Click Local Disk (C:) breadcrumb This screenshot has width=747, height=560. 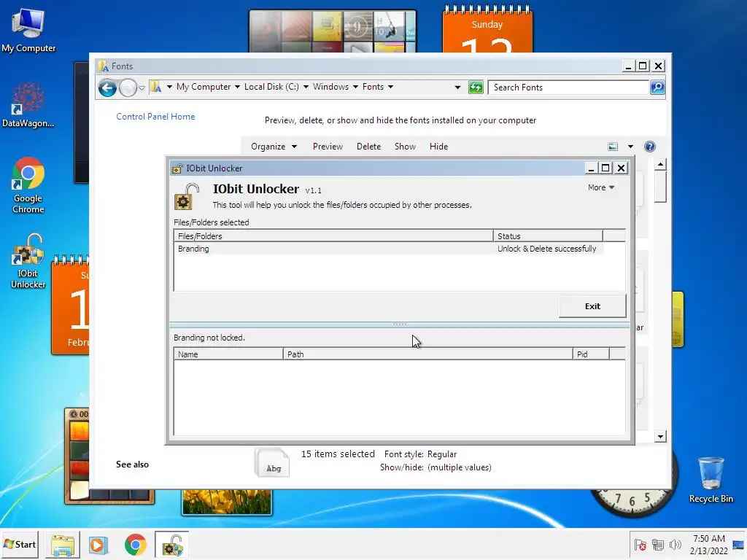tap(271, 87)
